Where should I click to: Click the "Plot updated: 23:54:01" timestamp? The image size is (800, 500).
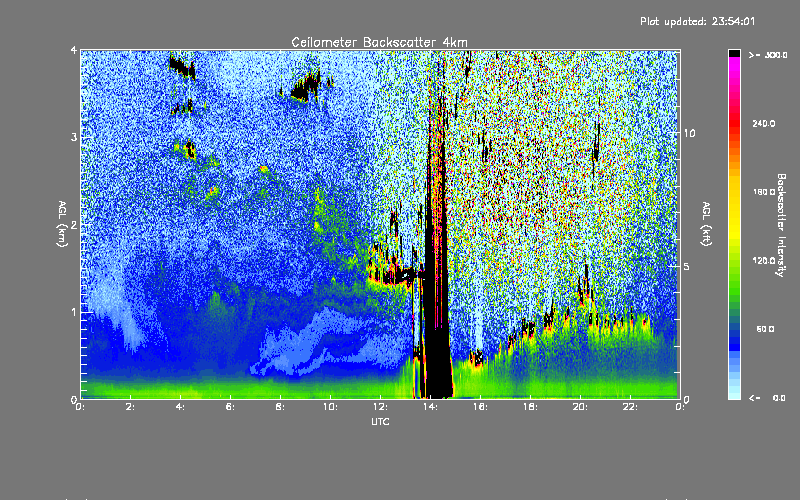click(697, 21)
